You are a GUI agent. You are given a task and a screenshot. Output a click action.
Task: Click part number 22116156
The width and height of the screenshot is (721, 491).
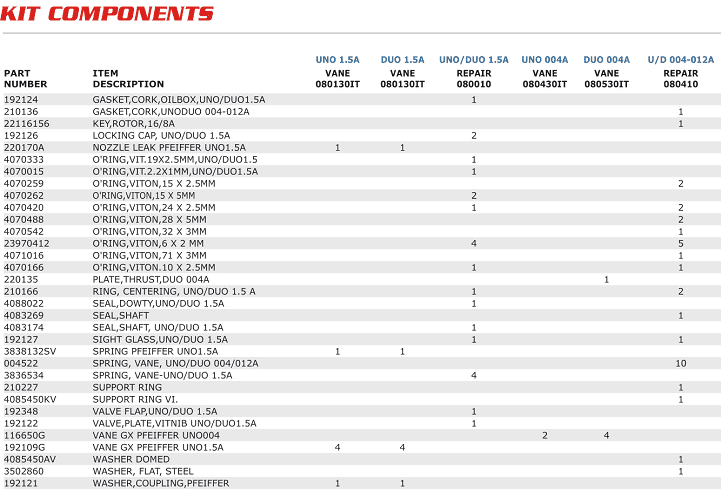pyautogui.click(x=27, y=124)
